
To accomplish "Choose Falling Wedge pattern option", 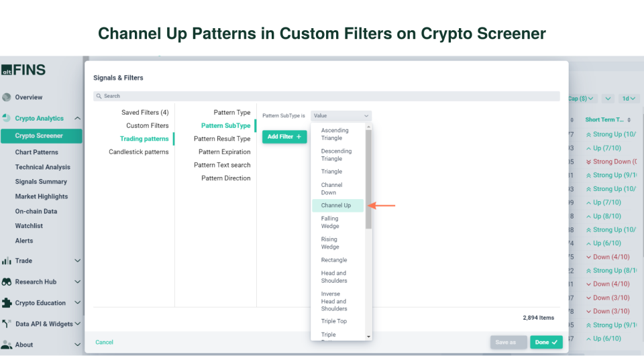I will 330,222.
